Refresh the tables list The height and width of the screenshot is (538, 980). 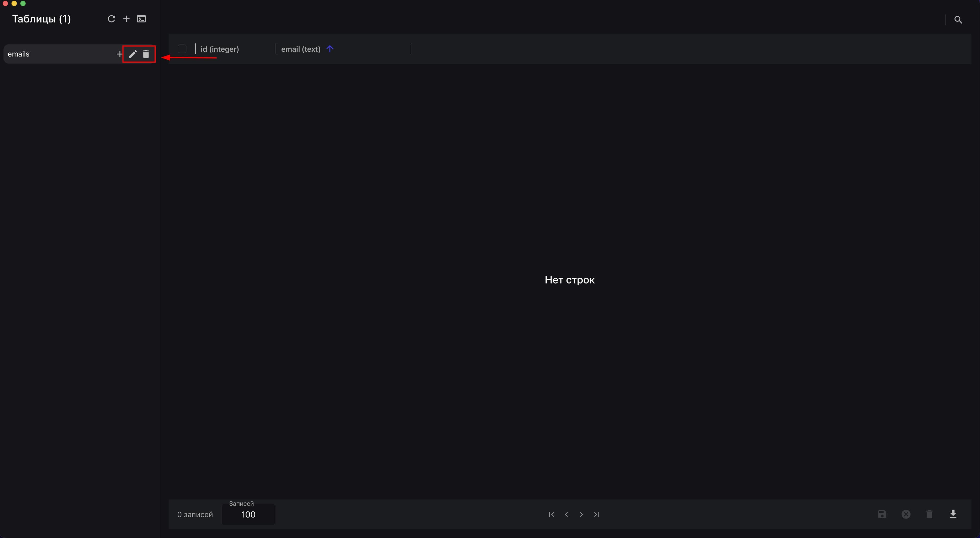point(111,19)
